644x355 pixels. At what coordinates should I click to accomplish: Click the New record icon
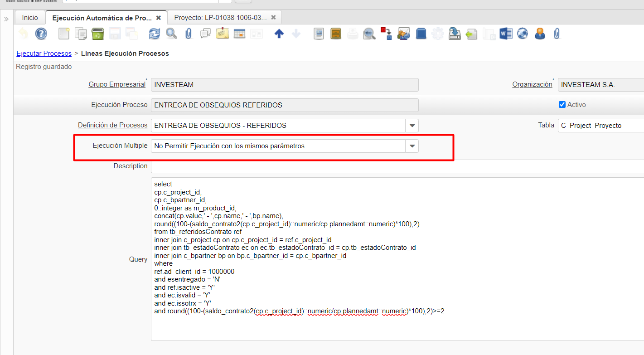[x=64, y=34]
